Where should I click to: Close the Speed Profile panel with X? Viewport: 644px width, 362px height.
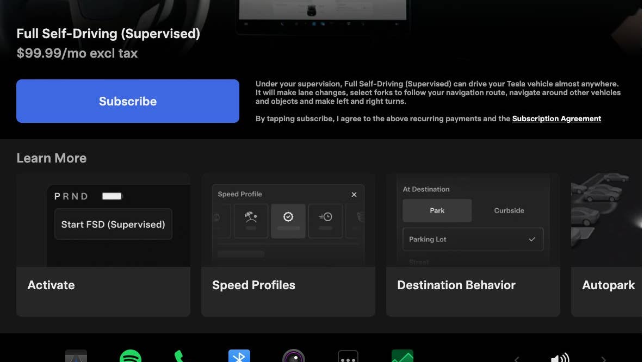[x=354, y=195]
